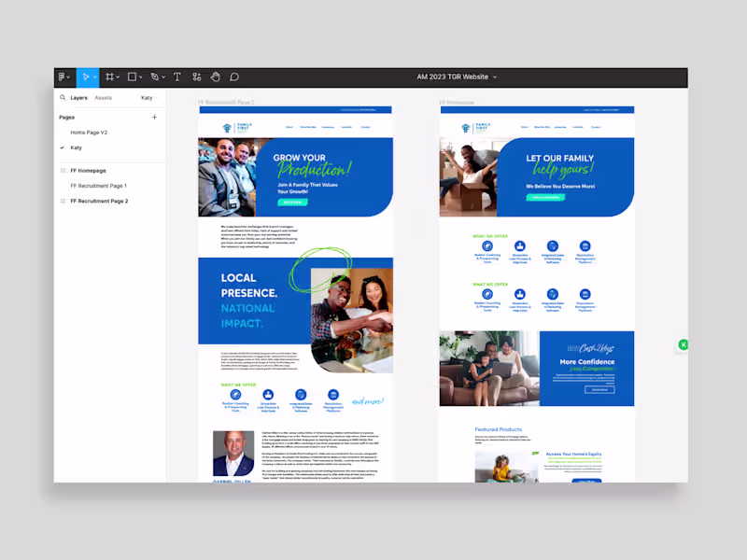Open the Katy page selector dropdown
747x560 pixels.
pyautogui.click(x=148, y=98)
